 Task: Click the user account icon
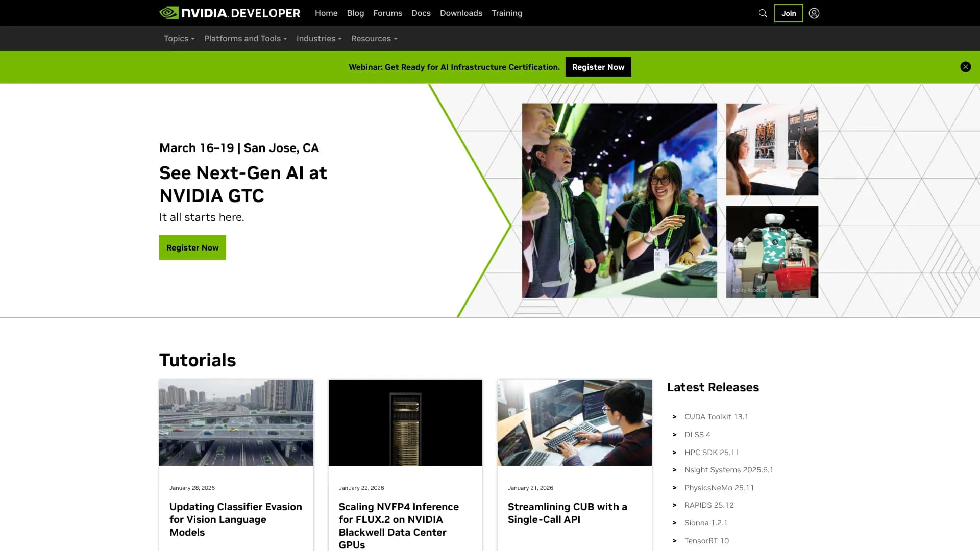[814, 13]
